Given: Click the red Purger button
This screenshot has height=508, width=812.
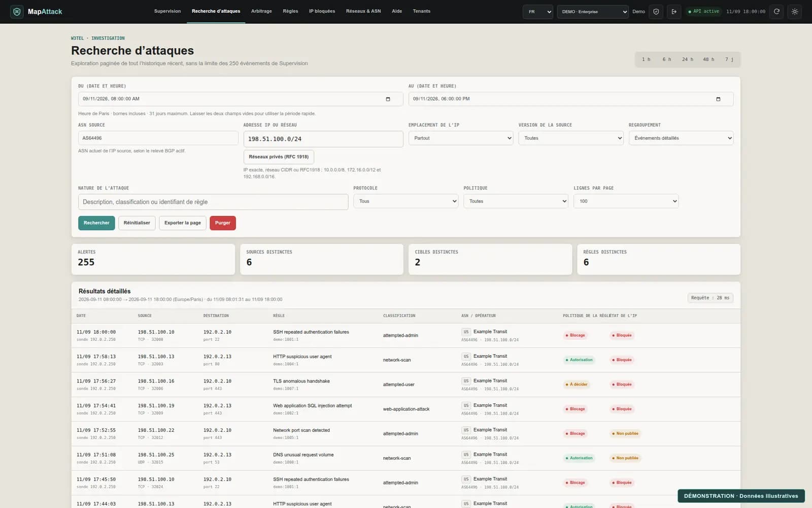Looking at the screenshot, I should coord(223,223).
